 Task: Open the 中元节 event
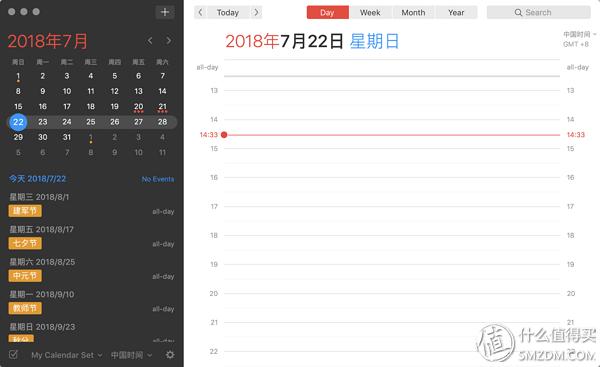click(x=25, y=276)
